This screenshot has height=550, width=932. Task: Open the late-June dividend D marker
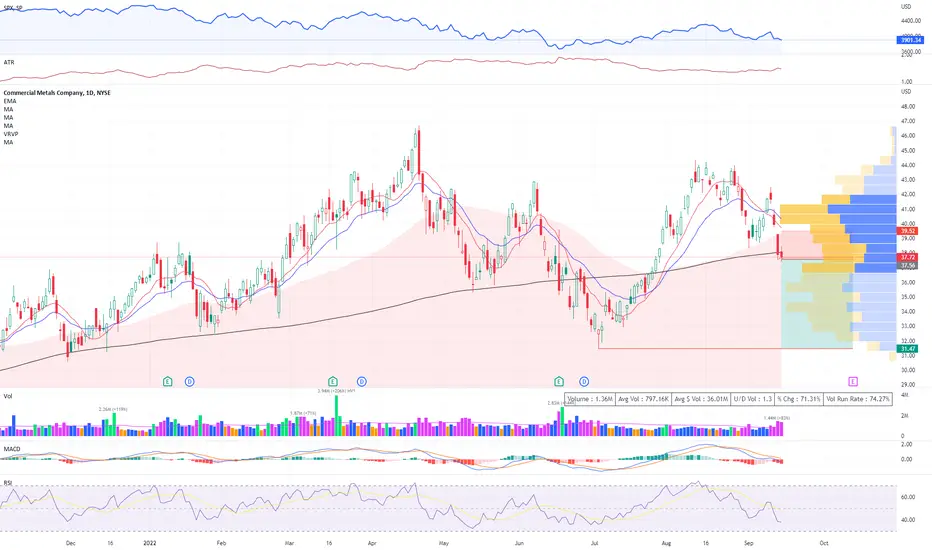584,381
